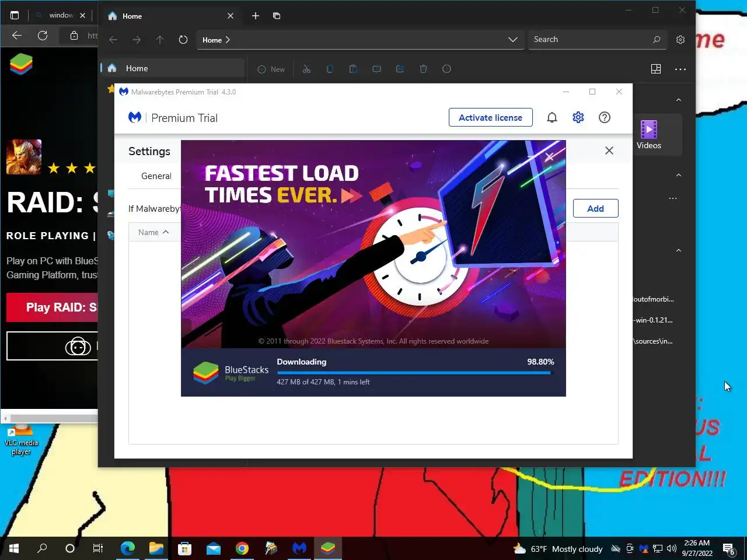Go back in the browser window
This screenshot has width=747, height=560.
point(17,36)
